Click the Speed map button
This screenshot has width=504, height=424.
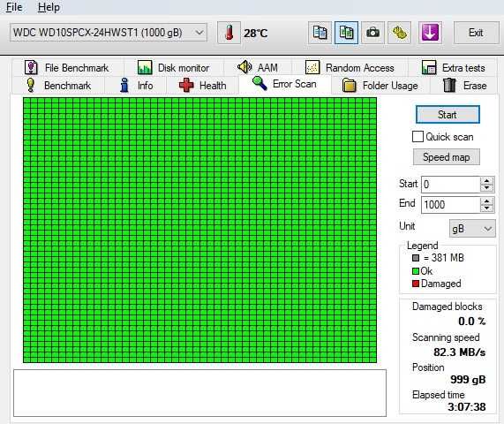447,157
